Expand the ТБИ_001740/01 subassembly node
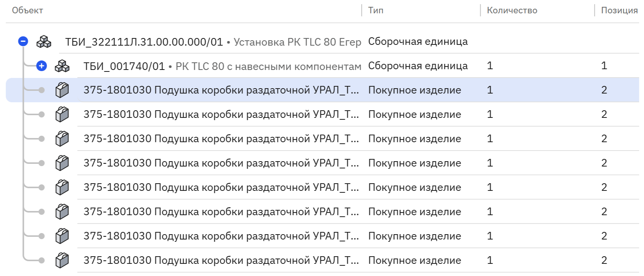 (x=41, y=66)
